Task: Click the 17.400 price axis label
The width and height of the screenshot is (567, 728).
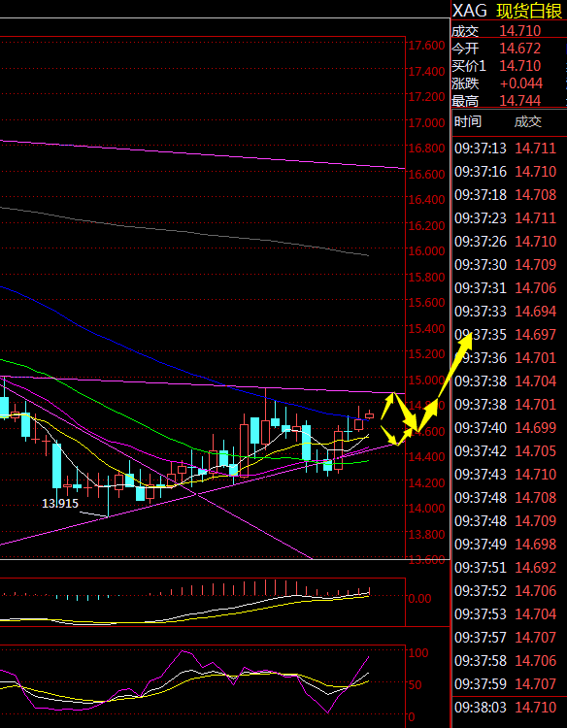Action: point(426,72)
